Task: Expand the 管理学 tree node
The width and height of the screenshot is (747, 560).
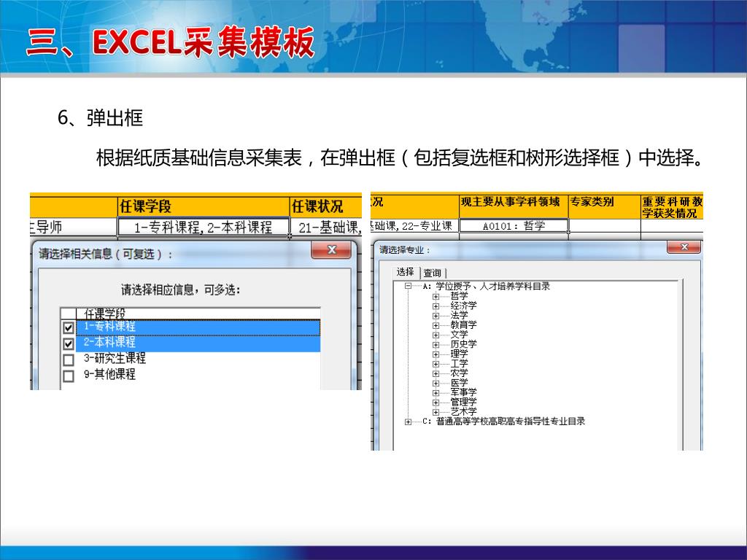Action: 436,402
